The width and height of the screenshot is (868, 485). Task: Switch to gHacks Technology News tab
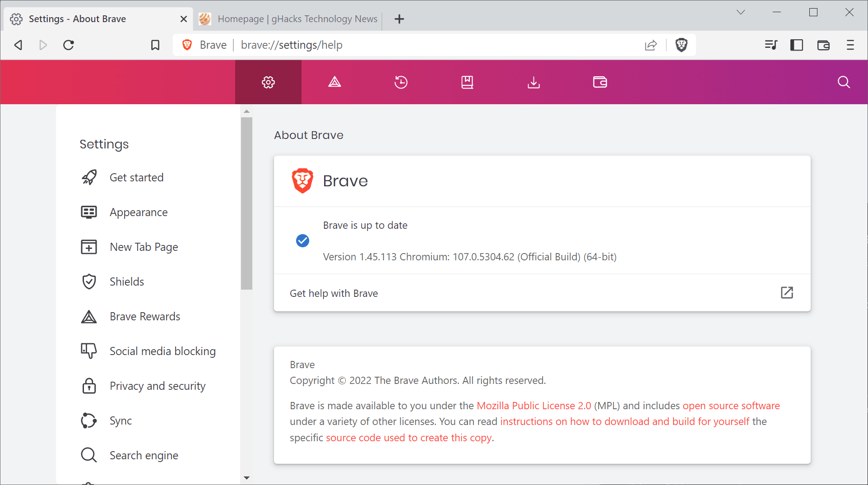[289, 19]
